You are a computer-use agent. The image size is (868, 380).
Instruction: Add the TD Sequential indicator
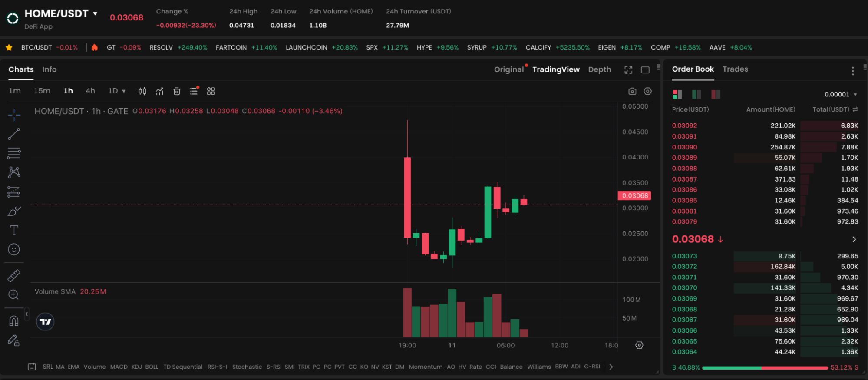tap(183, 367)
